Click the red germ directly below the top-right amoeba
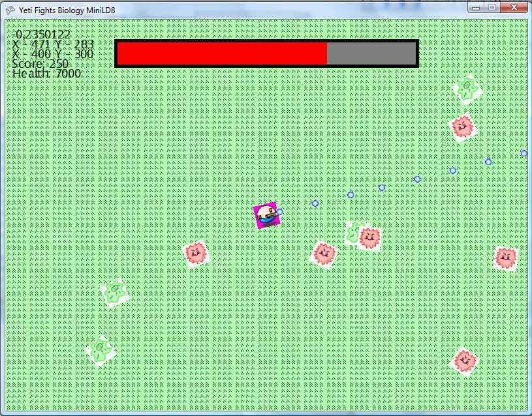 pos(463,127)
